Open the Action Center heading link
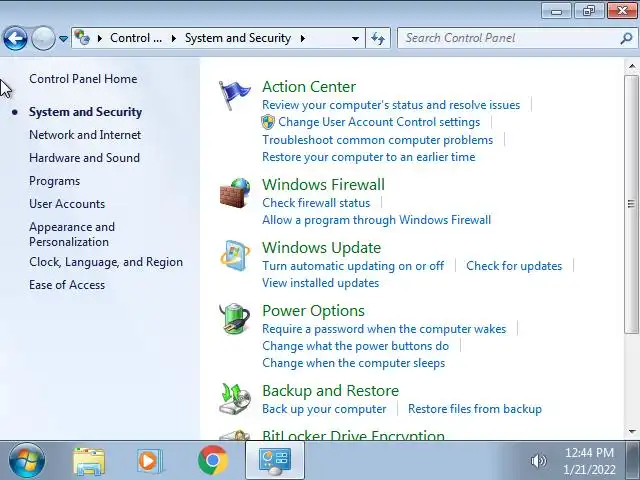 (309, 87)
